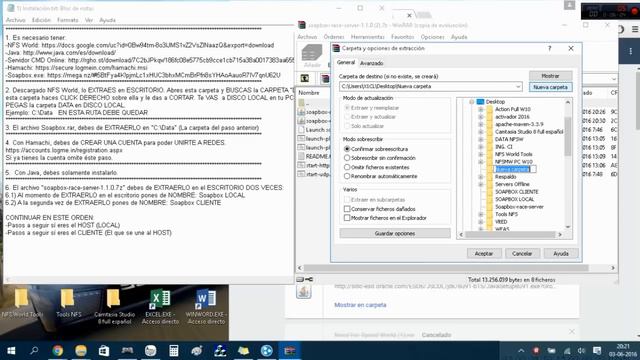This screenshot has height=360, width=640.
Task: Click WinRAR Añadir toolbar icon
Action: coord(312,56)
